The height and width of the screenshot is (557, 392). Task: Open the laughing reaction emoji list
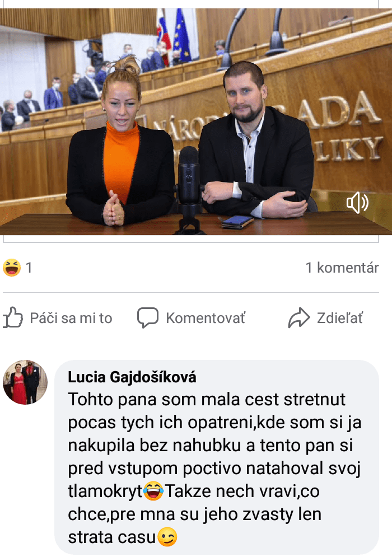click(12, 268)
